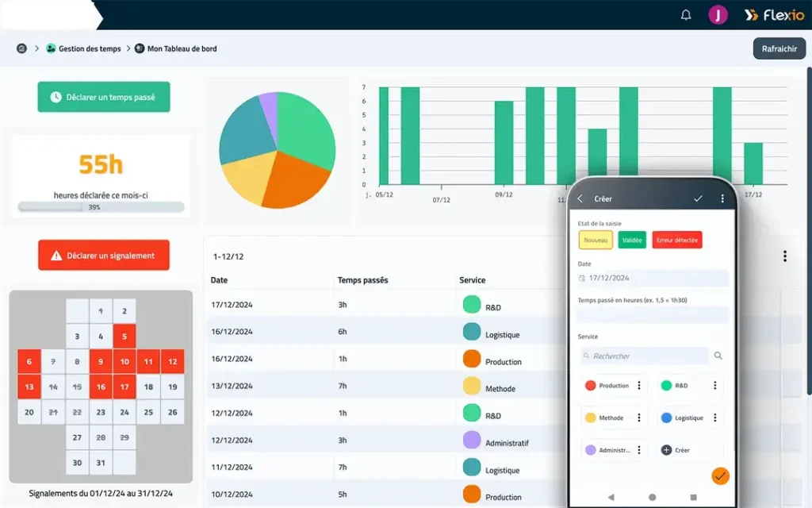Open the table's three-dot options menu
812x508 pixels.
tap(785, 256)
